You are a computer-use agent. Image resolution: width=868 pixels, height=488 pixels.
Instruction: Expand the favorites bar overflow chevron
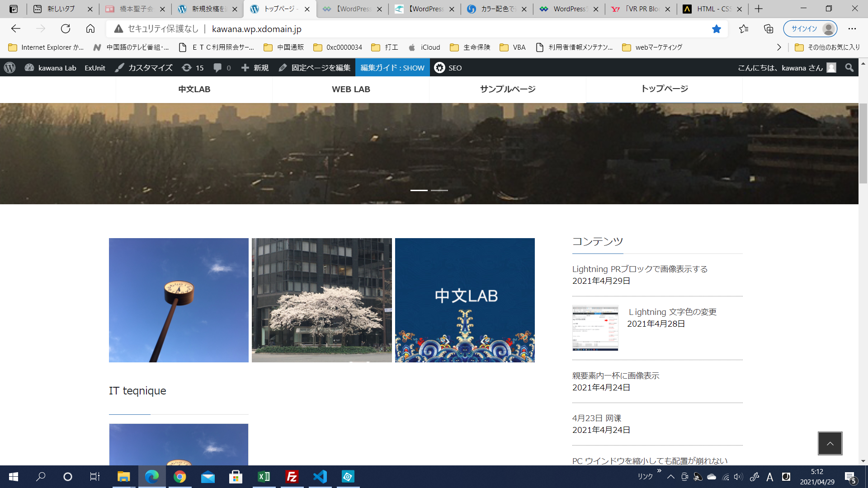pos(779,47)
